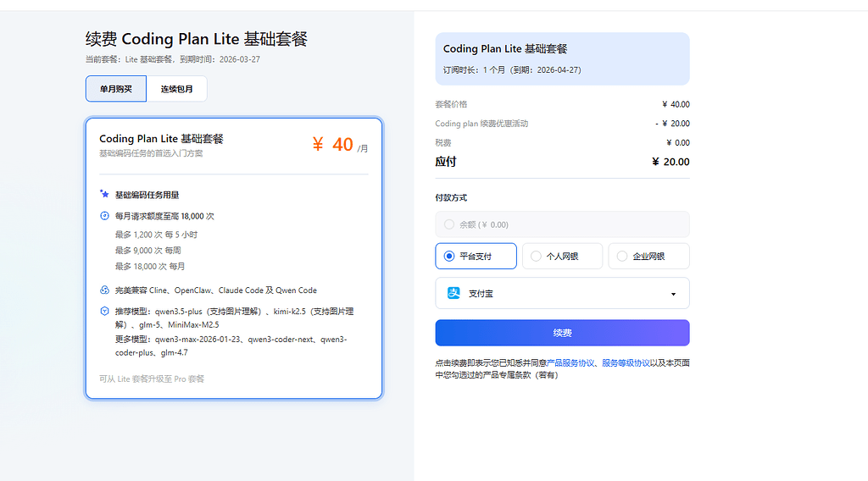This screenshot has height=481, width=868.
Task: Click the 续费 renew button
Action: tap(563, 333)
